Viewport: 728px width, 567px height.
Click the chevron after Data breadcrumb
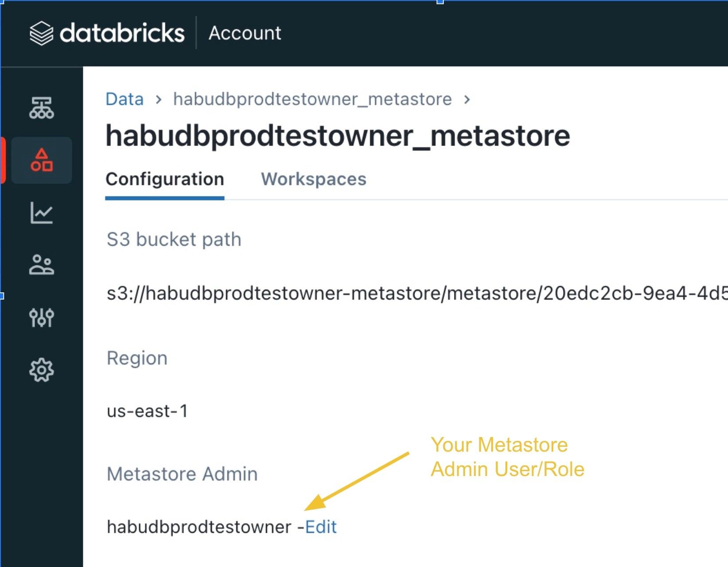click(x=158, y=99)
